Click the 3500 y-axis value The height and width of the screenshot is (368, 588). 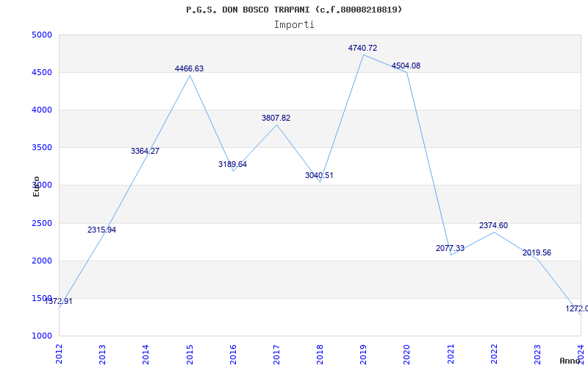tap(42, 148)
